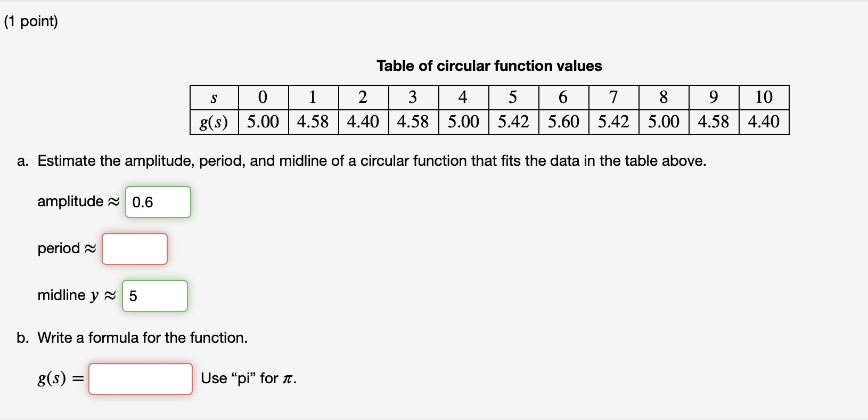Click the midline input field showing 5

pos(154,296)
